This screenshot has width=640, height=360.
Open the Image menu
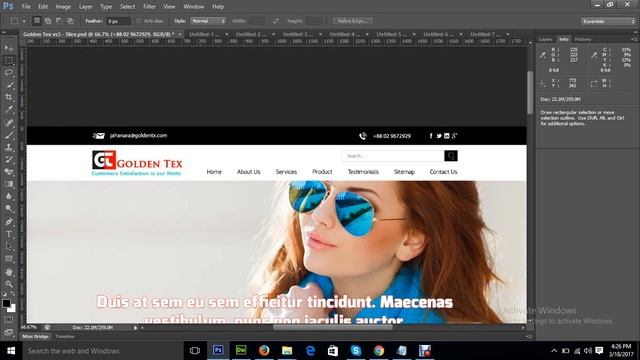[63, 7]
